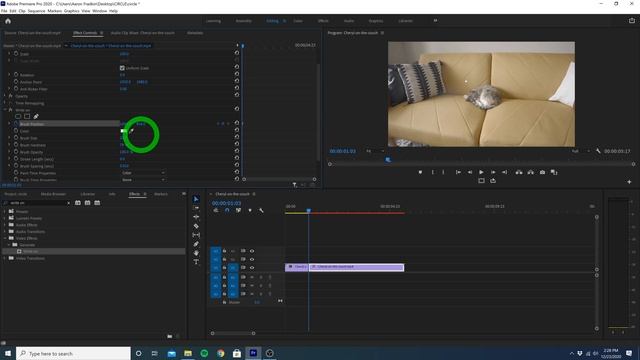This screenshot has height=360, width=640.
Task: Click the Effect Controls vertical scrollbar
Action: (x=318, y=112)
